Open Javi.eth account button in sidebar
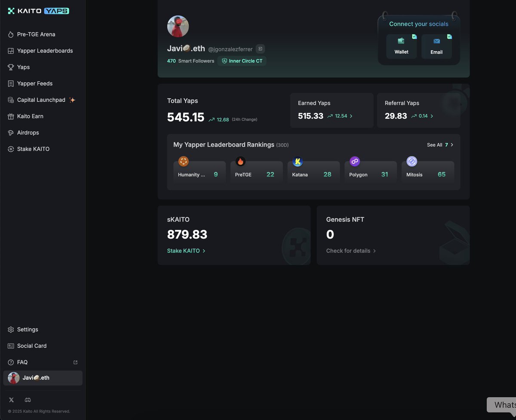 pyautogui.click(x=43, y=378)
